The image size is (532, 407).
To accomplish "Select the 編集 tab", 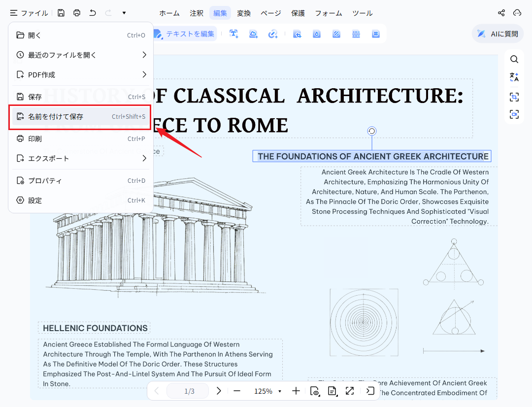I will coord(220,13).
